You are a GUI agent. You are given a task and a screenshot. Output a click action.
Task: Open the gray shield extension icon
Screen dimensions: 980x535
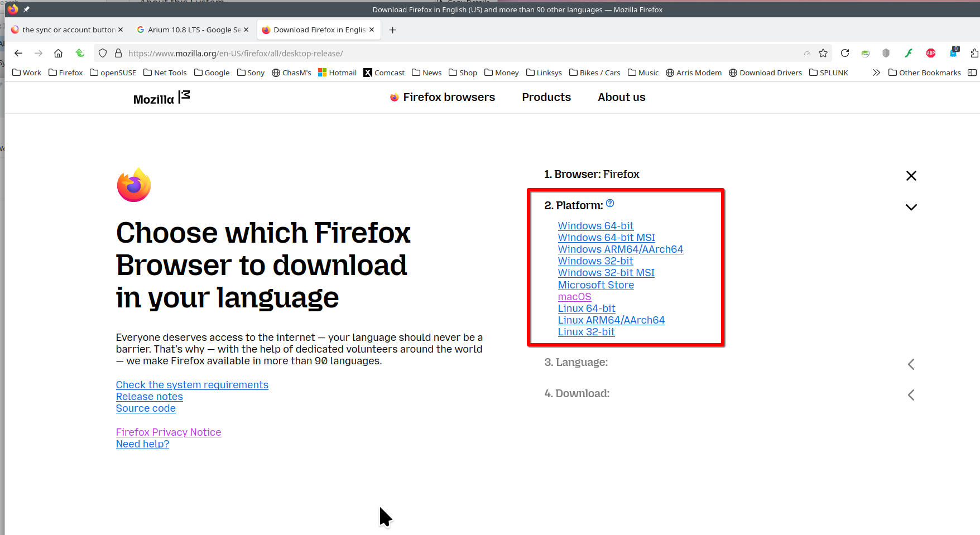[x=886, y=53]
